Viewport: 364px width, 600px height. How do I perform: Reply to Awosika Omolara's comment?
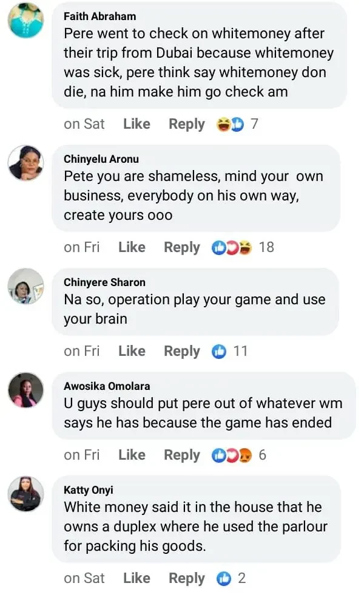point(181,455)
